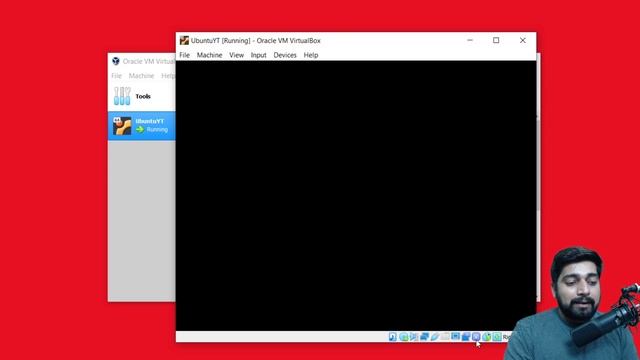Open the View menu
This screenshot has height=360, width=640.
pyautogui.click(x=236, y=55)
